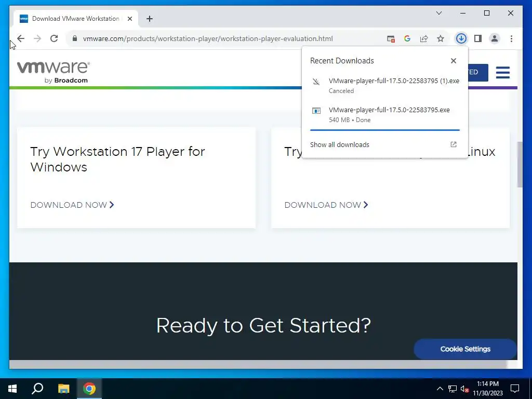Click the VMware by Broadcom logo
532x399 pixels.
point(54,72)
